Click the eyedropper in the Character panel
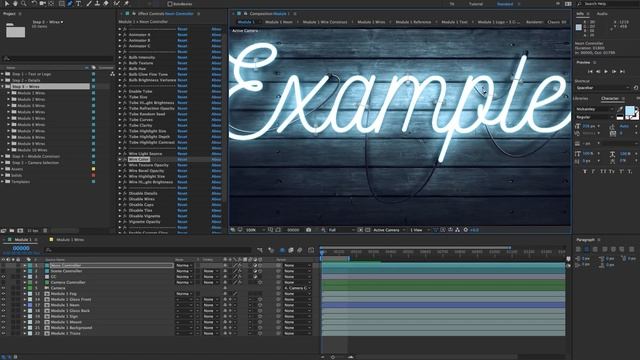 coord(620,109)
